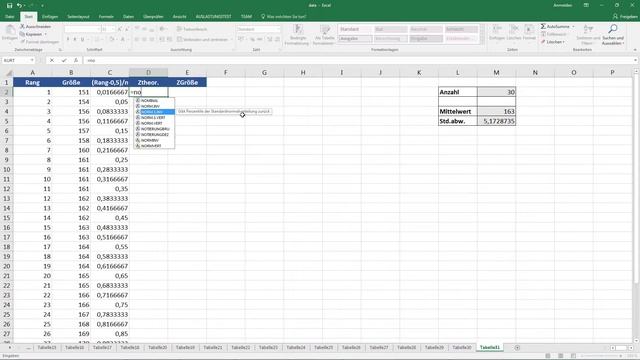Open the Tabelle30 sheet tab

tap(462, 348)
